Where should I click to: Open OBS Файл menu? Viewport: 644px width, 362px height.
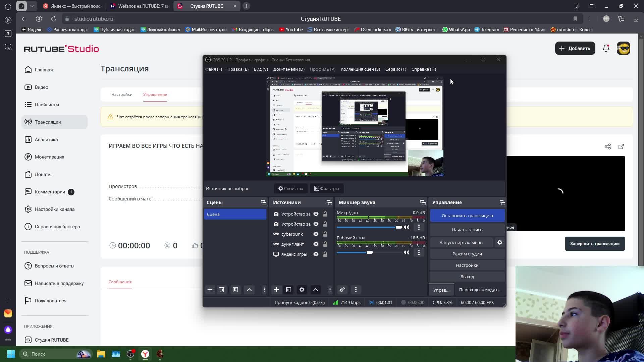[214, 69]
